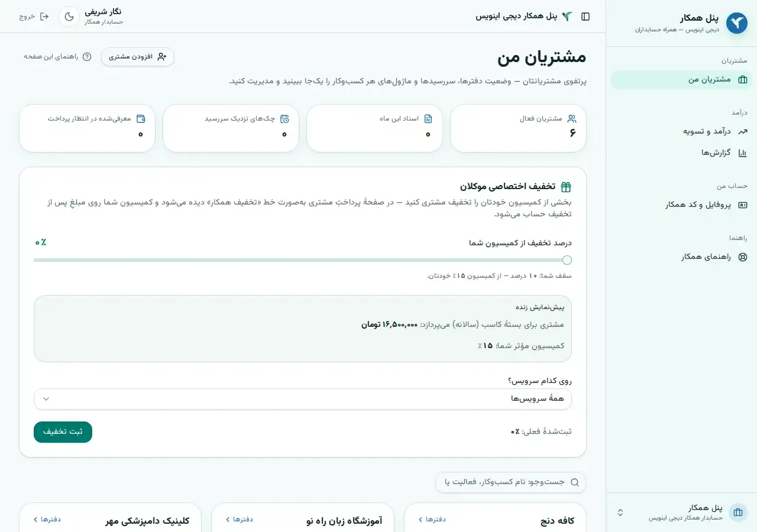757x532 pixels.
Task: Open the همهٔ سرویس‌ها service dropdown
Action: [303, 399]
